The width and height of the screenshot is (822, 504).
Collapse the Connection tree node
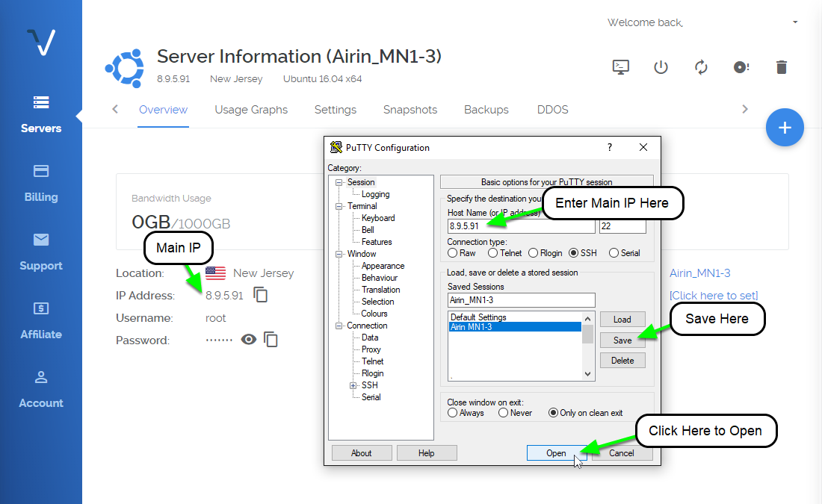339,326
